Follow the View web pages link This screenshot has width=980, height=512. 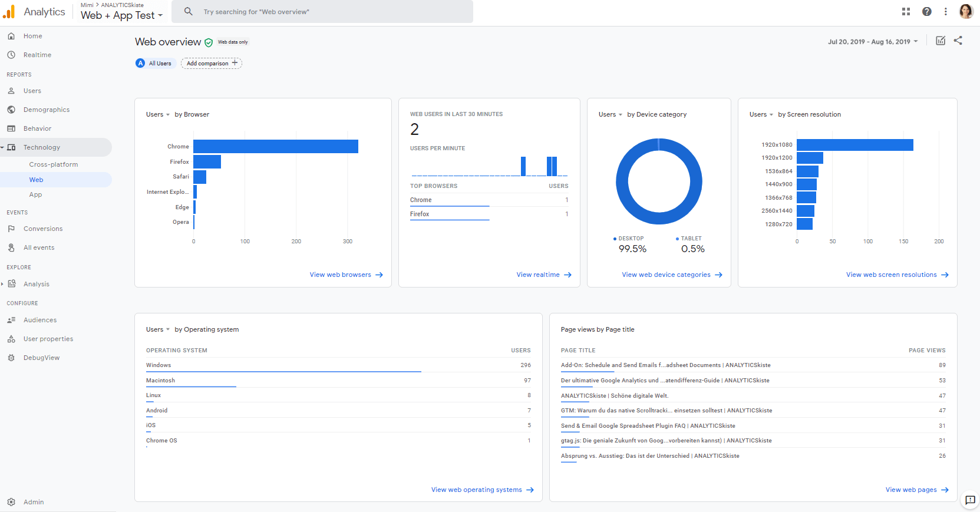pyautogui.click(x=916, y=490)
